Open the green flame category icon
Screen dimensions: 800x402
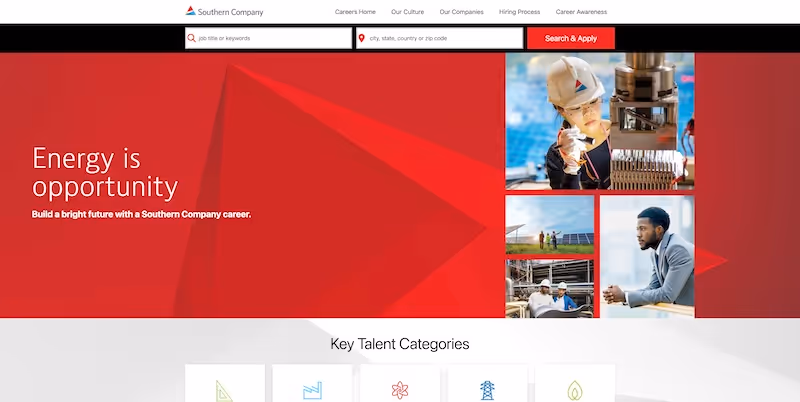[575, 390]
